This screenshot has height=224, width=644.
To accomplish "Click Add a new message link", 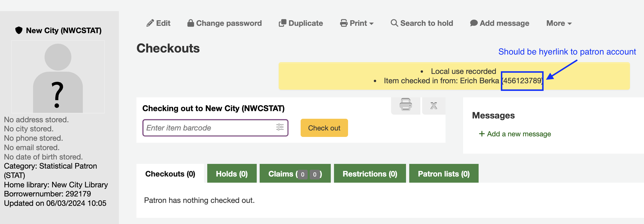I will pyautogui.click(x=519, y=134).
